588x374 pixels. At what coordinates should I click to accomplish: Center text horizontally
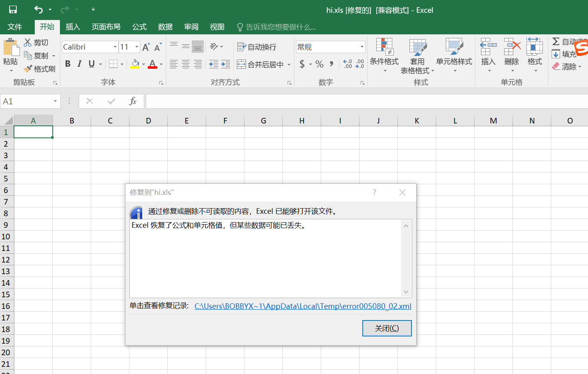click(186, 64)
